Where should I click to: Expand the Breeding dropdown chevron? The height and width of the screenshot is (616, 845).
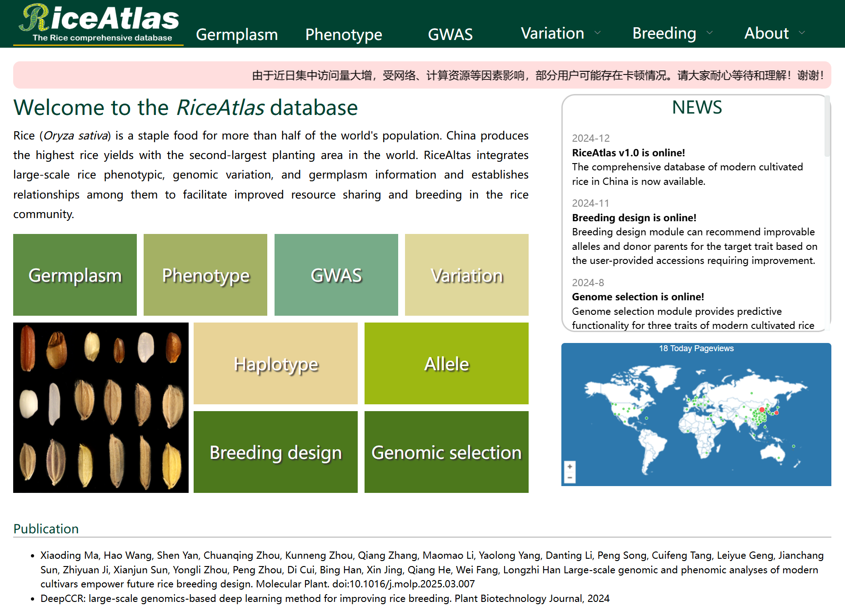click(710, 33)
